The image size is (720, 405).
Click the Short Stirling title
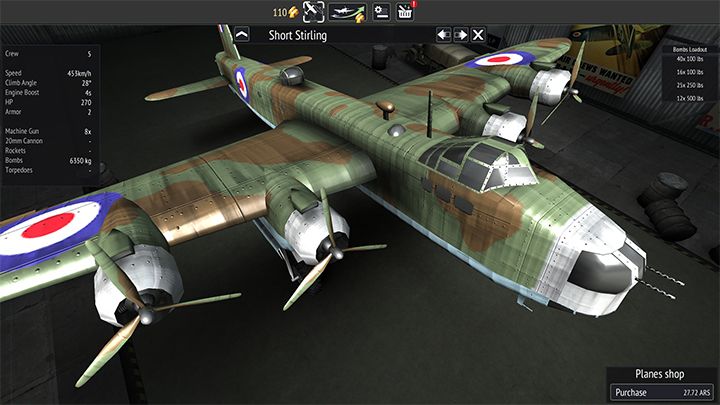[298, 35]
